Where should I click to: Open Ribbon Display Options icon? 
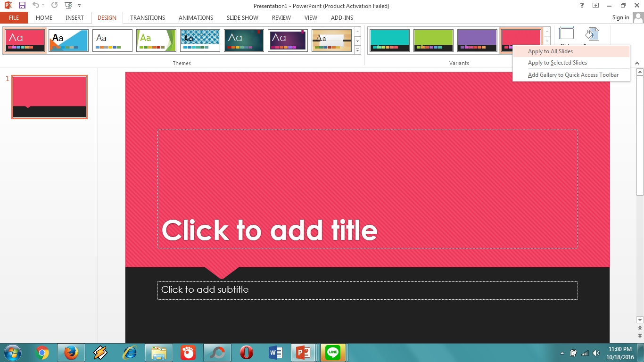(596, 6)
